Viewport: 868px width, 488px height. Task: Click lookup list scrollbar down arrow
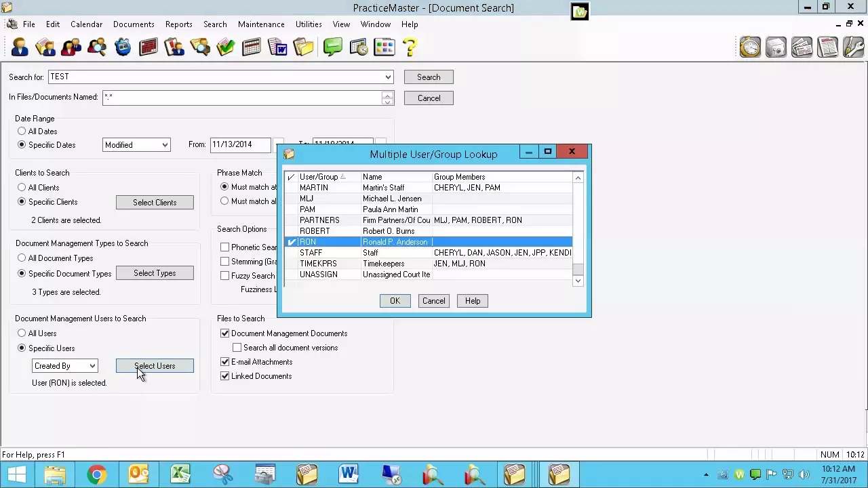578,281
